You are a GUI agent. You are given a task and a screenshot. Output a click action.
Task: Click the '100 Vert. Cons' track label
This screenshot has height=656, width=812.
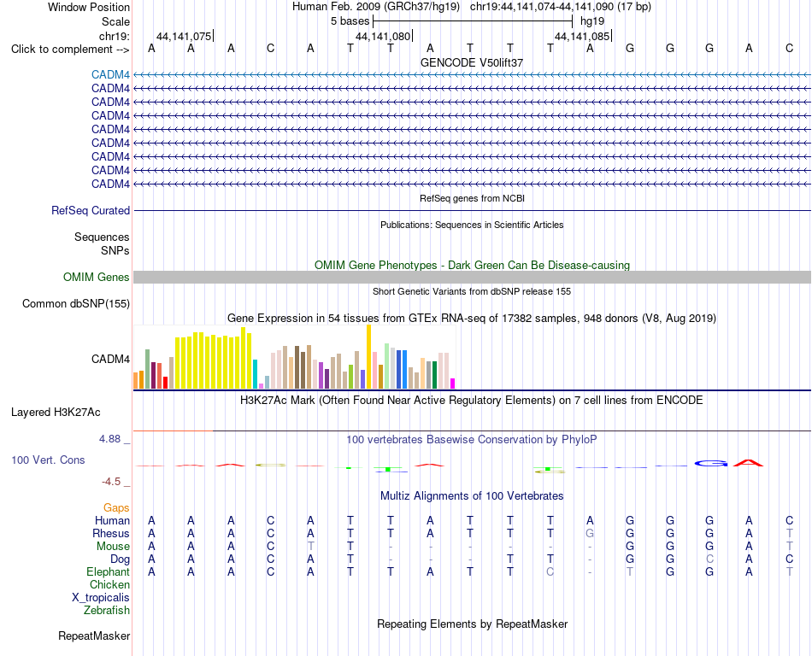point(48,460)
